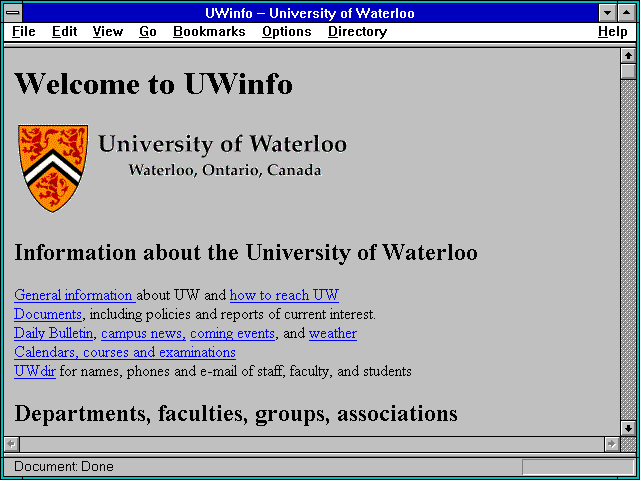The image size is (640, 480).
Task: Open the Edit menu
Action: click(x=64, y=32)
